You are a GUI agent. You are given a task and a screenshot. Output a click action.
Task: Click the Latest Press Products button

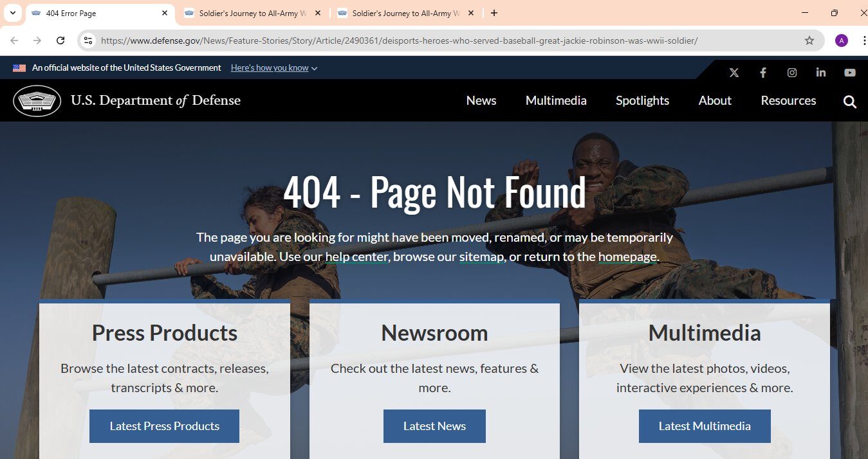(x=164, y=426)
